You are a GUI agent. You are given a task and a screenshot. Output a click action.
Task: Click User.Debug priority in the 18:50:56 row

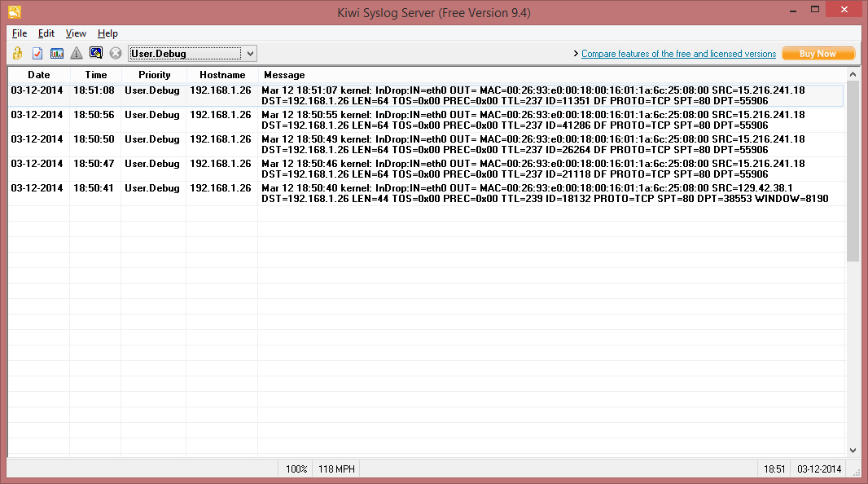tap(152, 115)
